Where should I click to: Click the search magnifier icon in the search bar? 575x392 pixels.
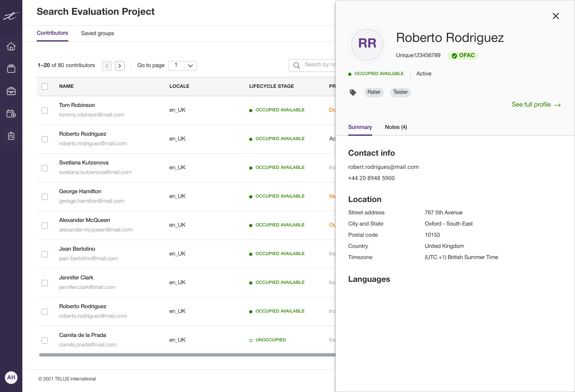(x=297, y=65)
